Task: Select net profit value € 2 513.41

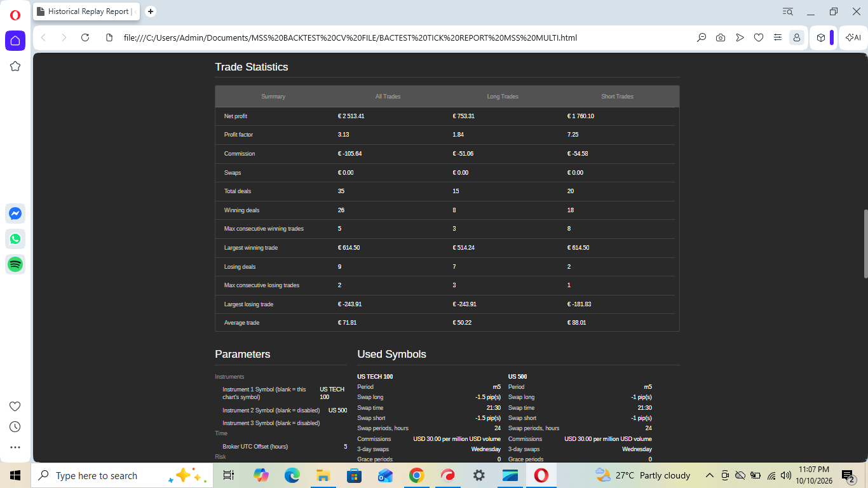Action: click(351, 116)
